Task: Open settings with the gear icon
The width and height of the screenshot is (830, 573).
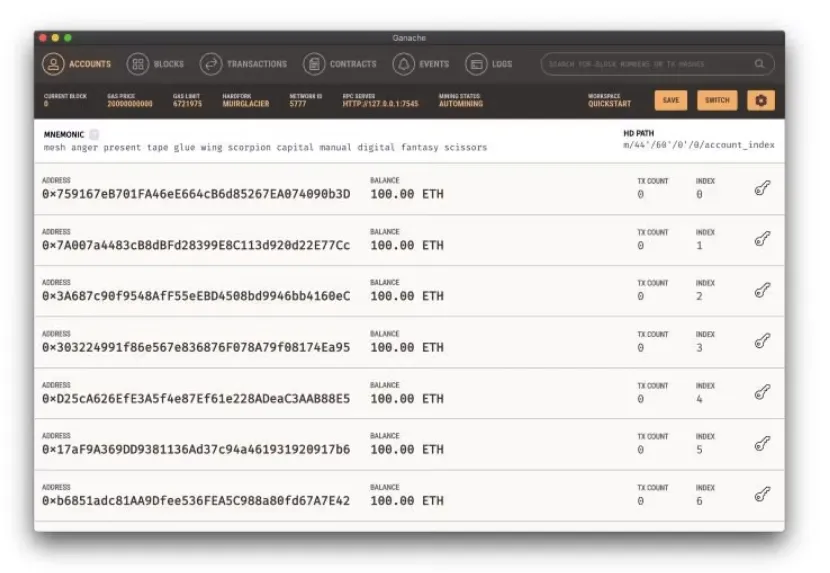Action: [x=761, y=100]
